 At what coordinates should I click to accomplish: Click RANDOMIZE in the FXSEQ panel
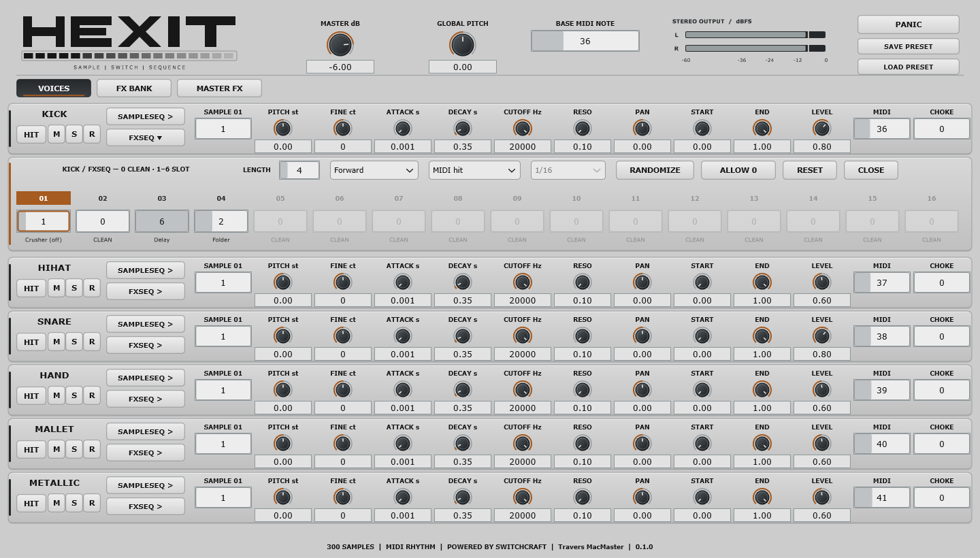click(x=655, y=170)
